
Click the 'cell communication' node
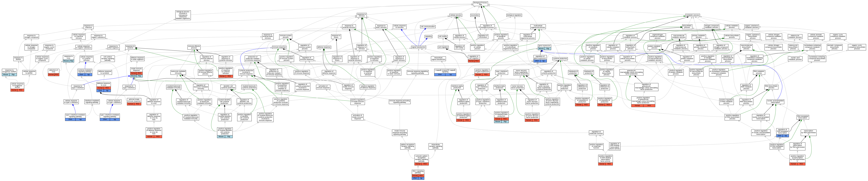tap(428, 27)
